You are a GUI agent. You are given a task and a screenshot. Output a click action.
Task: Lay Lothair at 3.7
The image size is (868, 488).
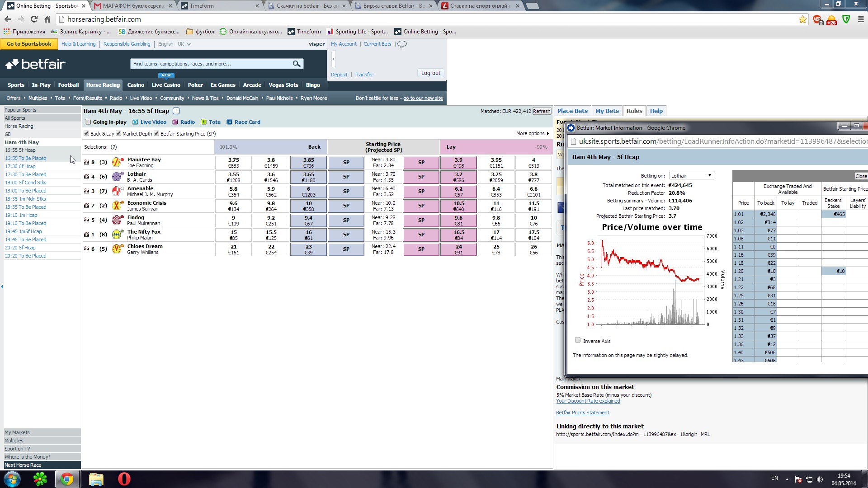click(458, 177)
